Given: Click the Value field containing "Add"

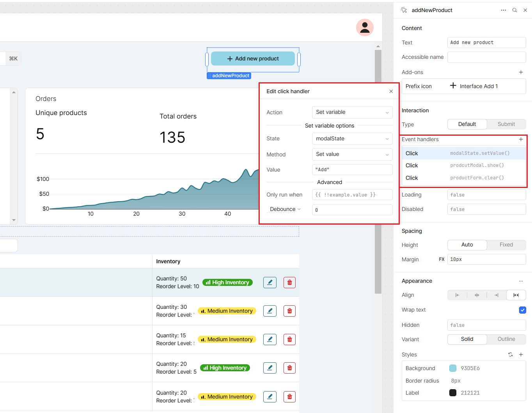Looking at the screenshot, I should 352,170.
